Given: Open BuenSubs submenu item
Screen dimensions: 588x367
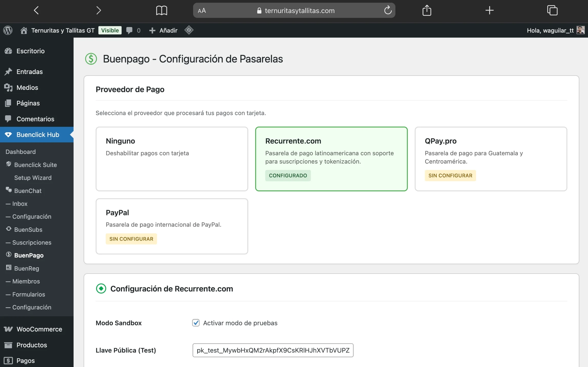Looking at the screenshot, I should (28, 229).
